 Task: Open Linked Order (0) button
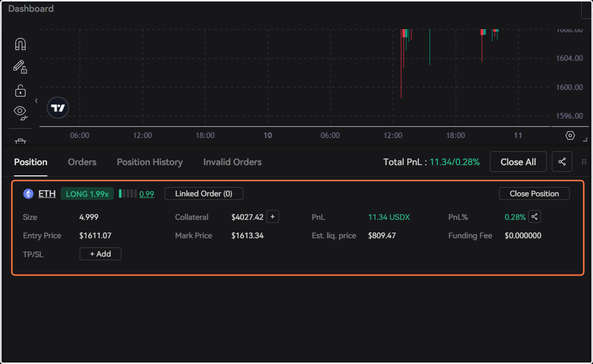(x=204, y=194)
